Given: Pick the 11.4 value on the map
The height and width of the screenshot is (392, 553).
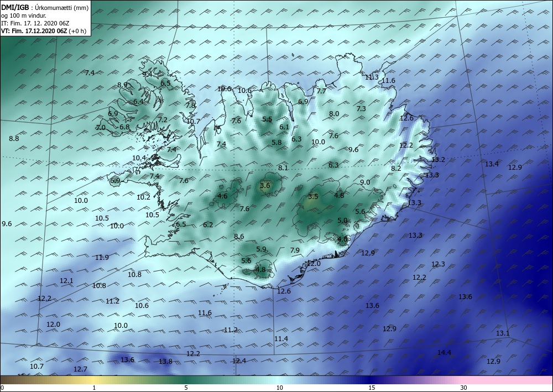Looking at the screenshot, I should [x=281, y=339].
